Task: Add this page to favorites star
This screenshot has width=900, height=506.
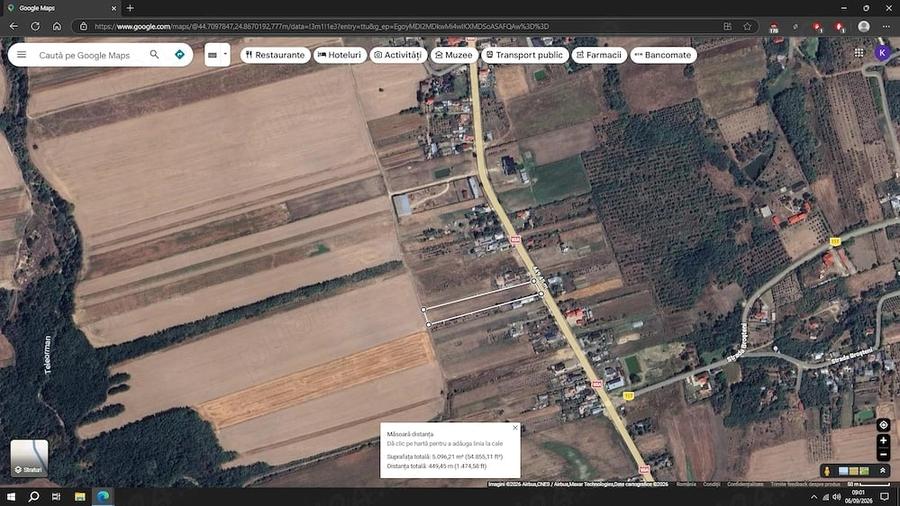Action: 747,26
